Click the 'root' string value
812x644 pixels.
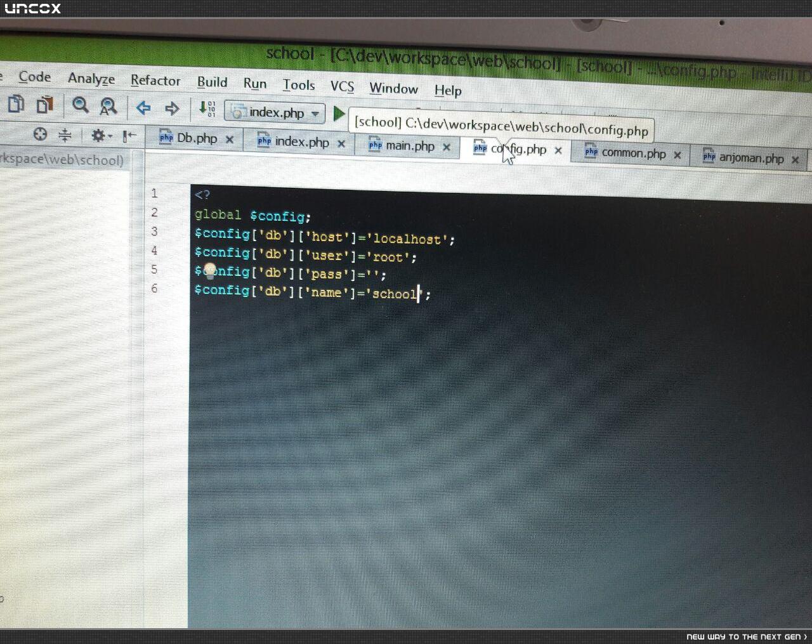point(388,257)
